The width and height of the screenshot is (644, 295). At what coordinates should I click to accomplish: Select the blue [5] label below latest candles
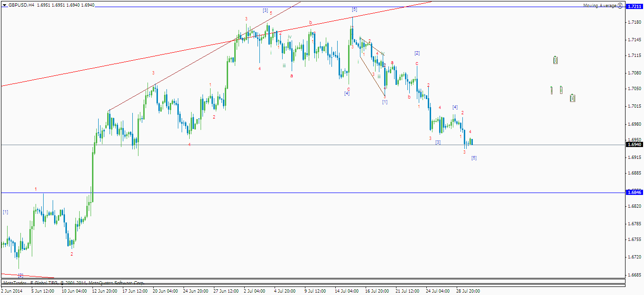tap(474, 158)
